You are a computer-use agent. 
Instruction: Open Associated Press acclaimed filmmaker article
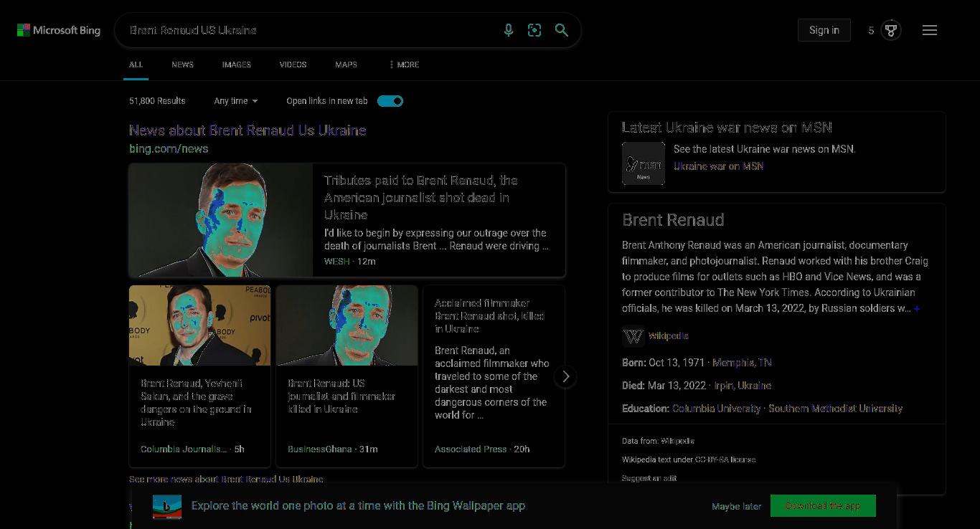point(489,316)
